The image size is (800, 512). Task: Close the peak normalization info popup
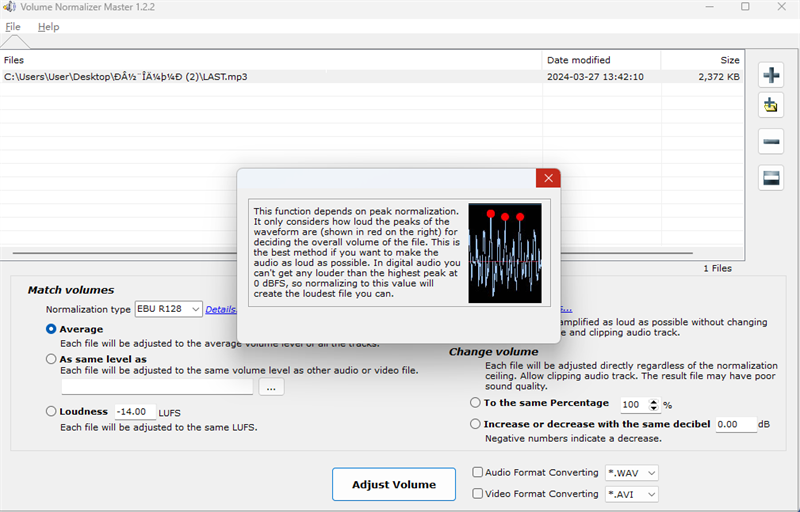(x=548, y=178)
